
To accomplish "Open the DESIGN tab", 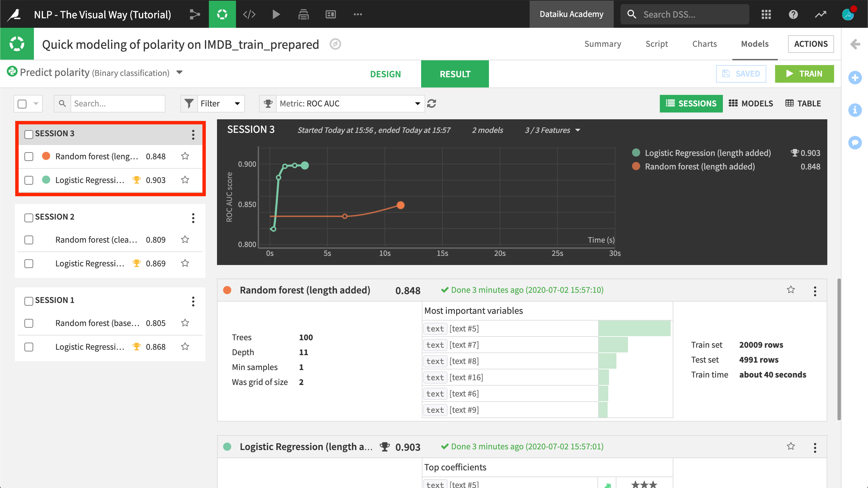I will pos(386,74).
